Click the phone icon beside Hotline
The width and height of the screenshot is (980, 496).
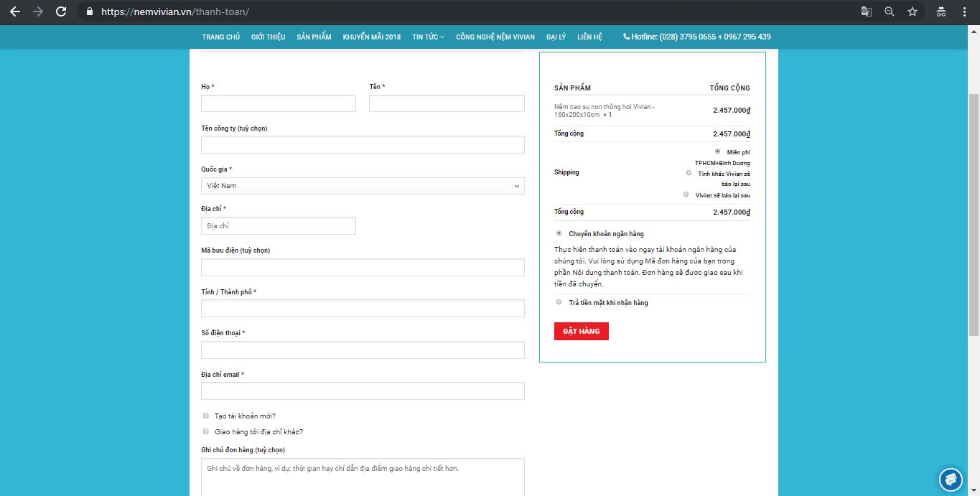pyautogui.click(x=626, y=37)
